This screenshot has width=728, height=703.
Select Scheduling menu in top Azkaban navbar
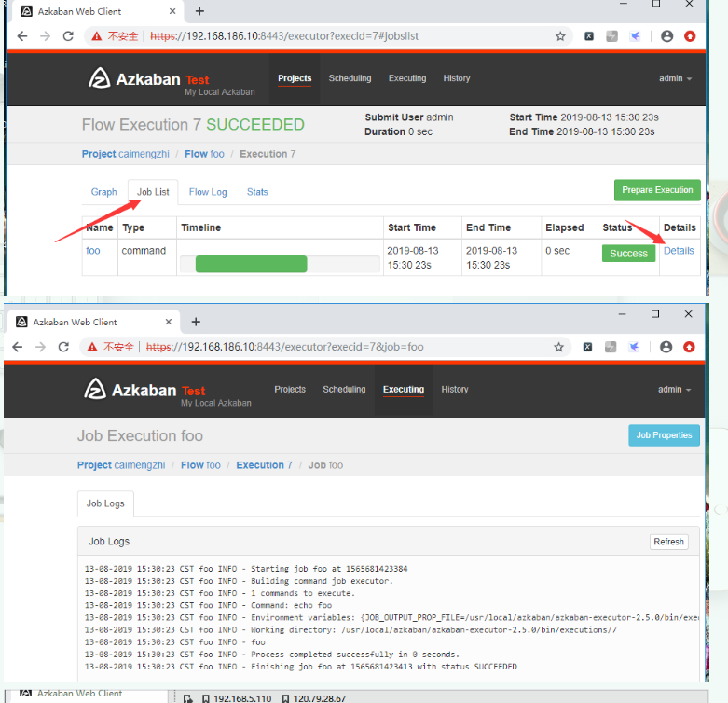coord(350,78)
